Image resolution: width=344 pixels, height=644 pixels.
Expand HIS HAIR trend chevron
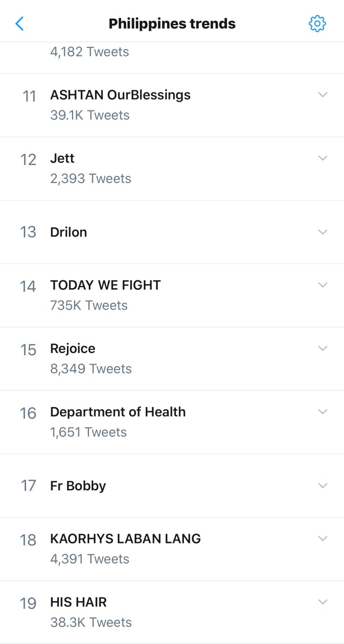(x=323, y=602)
